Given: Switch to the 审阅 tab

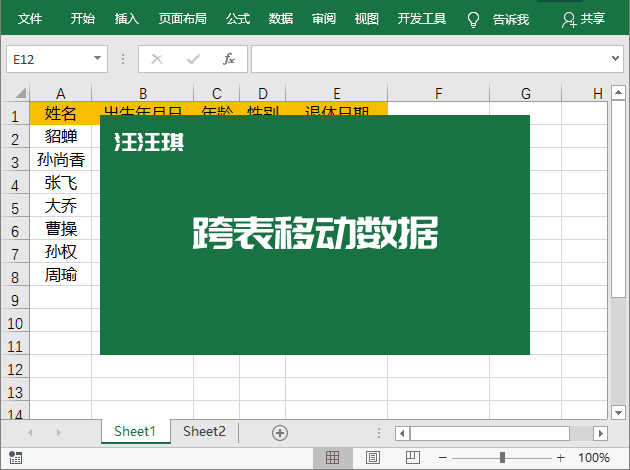Looking at the screenshot, I should 324,18.
